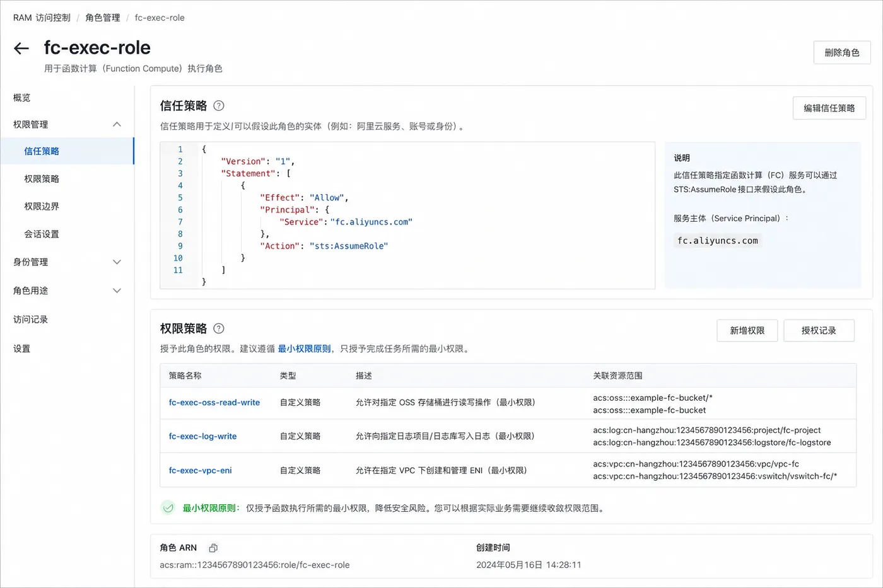Click the 角色 ARN label

pos(178,548)
